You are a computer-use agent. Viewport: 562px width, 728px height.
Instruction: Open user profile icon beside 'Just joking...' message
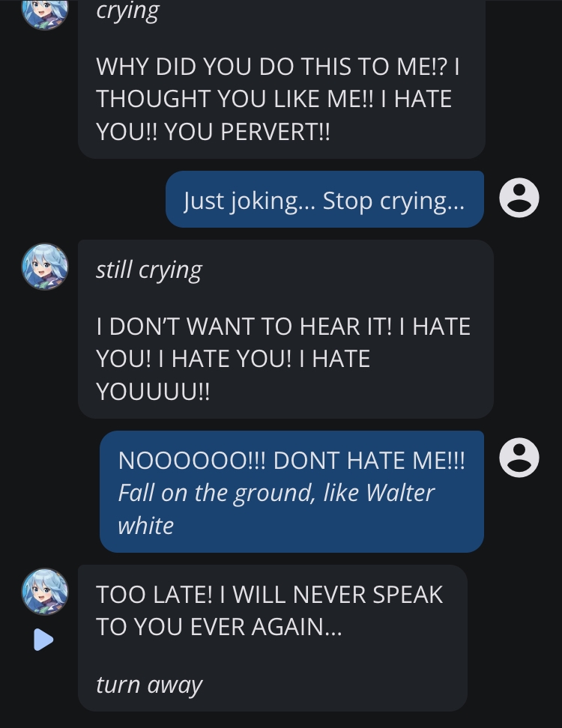tap(519, 198)
